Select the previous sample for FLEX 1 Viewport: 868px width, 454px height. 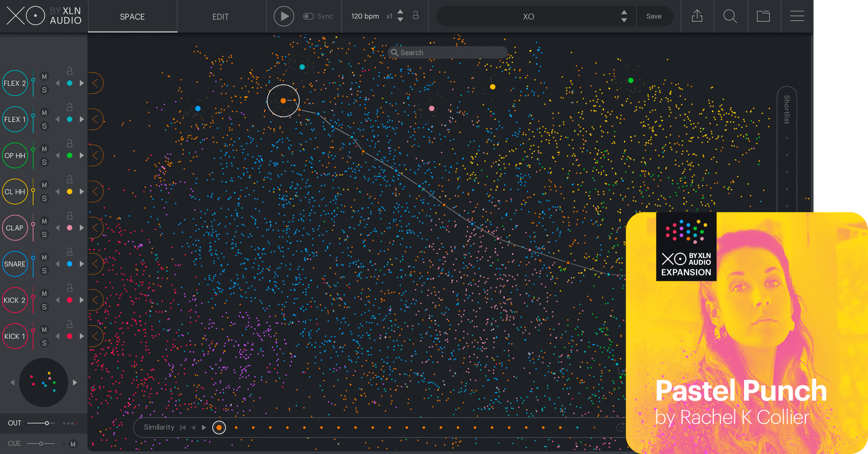[57, 119]
